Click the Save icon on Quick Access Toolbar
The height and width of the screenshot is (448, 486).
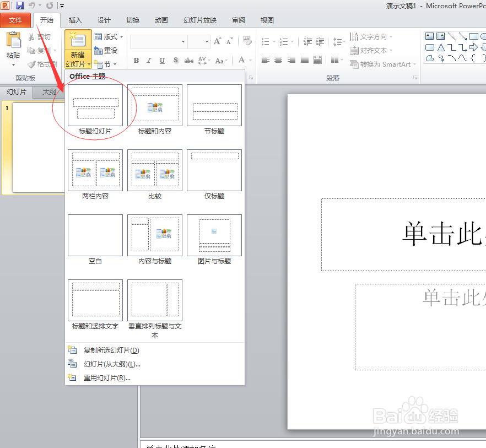19,6
